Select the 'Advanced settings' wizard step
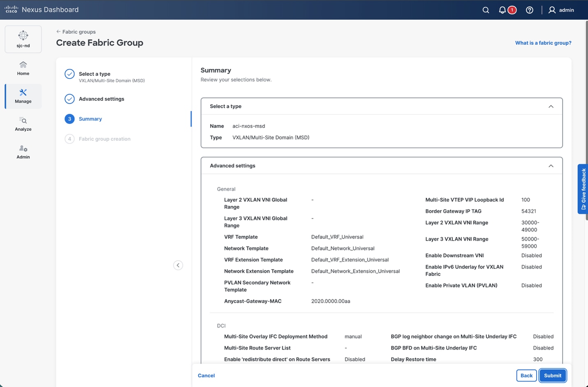The width and height of the screenshot is (588, 387). click(x=102, y=99)
